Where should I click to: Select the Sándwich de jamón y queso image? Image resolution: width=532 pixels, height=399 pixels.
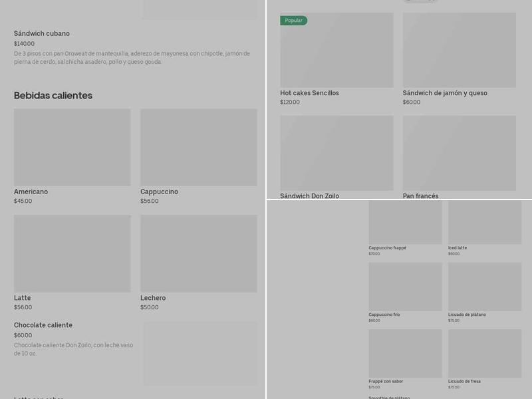click(459, 50)
